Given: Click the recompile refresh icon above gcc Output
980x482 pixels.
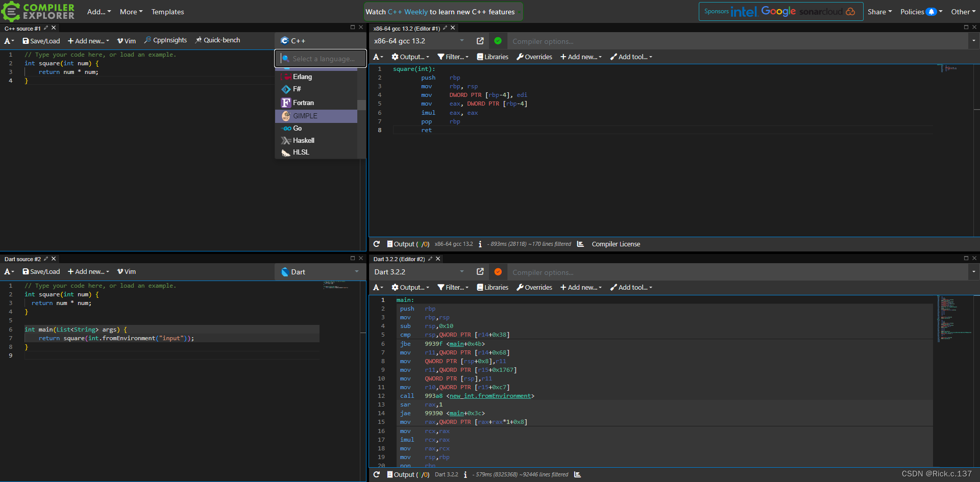Looking at the screenshot, I should (377, 244).
